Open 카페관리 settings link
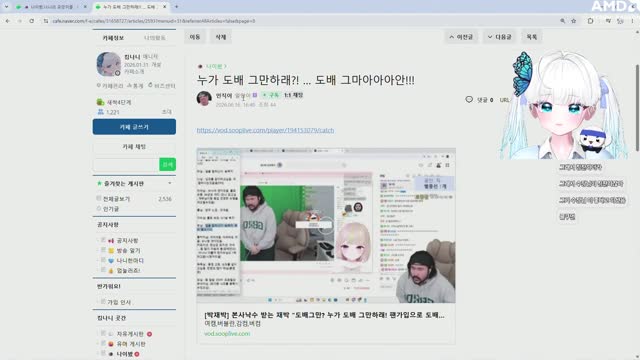640x360 pixels. [109, 86]
